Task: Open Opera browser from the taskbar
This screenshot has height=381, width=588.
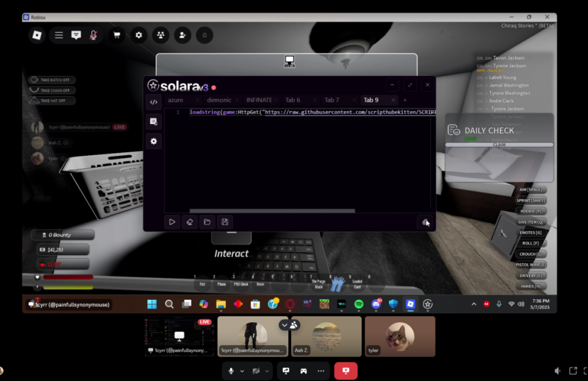Action: (x=290, y=304)
